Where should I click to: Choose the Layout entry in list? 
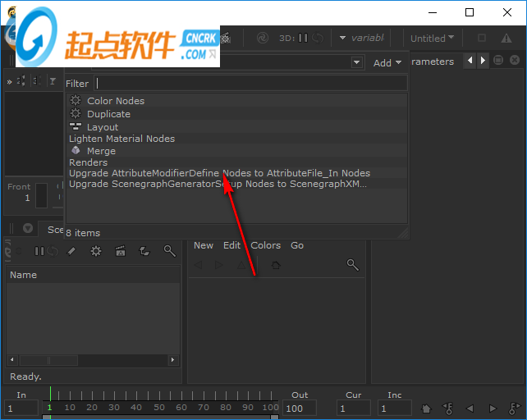(x=103, y=127)
